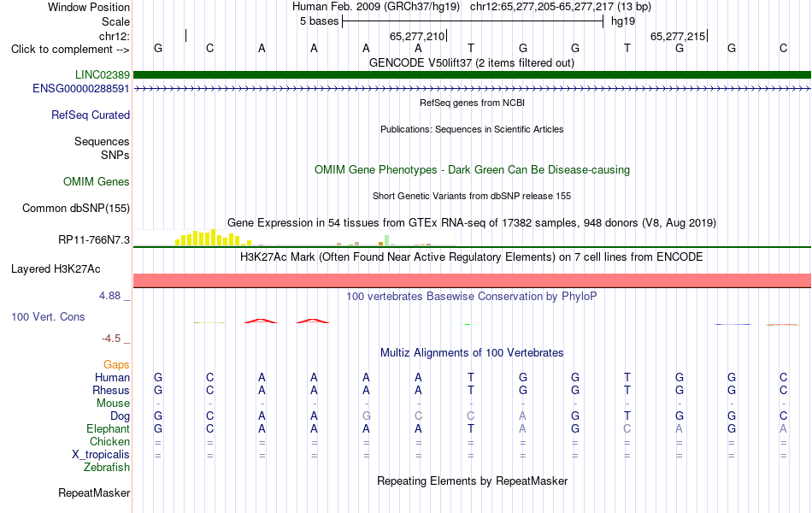Click the orange Gaps label
The image size is (812, 513).
click(x=116, y=365)
